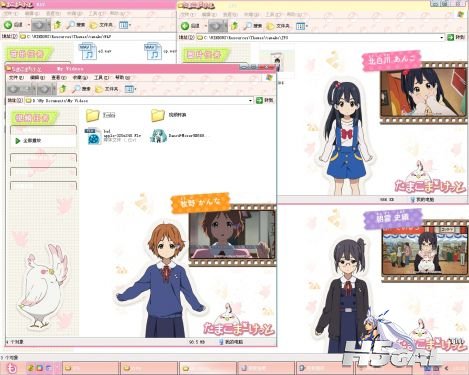
Task: Click the My Videos address path field
Action: (137, 100)
